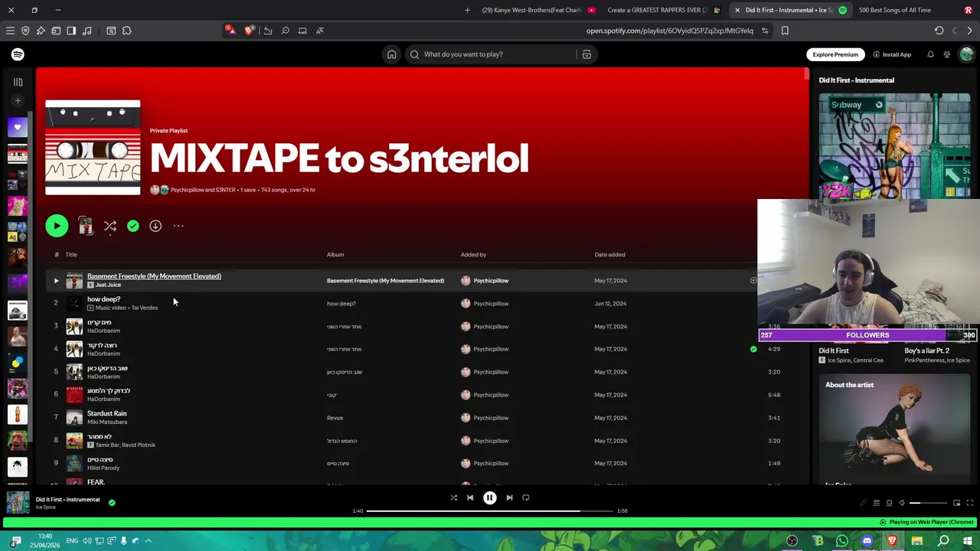
Task: Open WhatsApp from the taskbar
Action: pos(842,541)
